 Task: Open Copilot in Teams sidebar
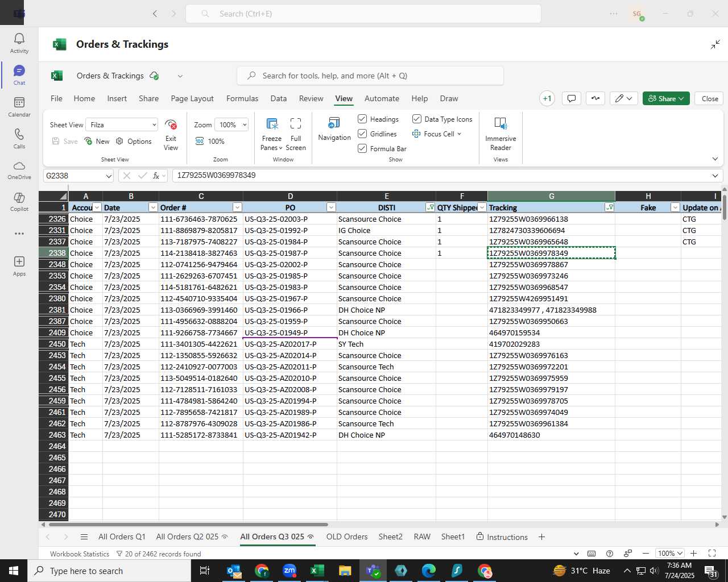click(19, 202)
